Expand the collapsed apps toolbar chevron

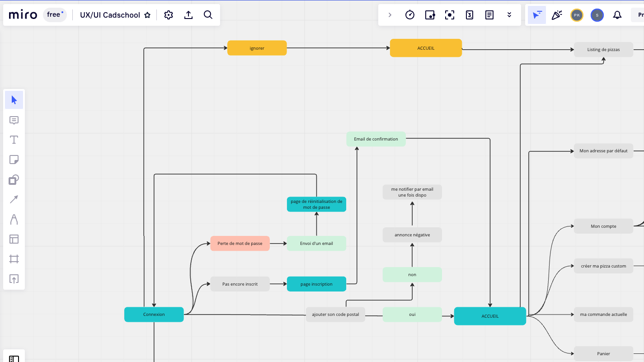(x=390, y=15)
